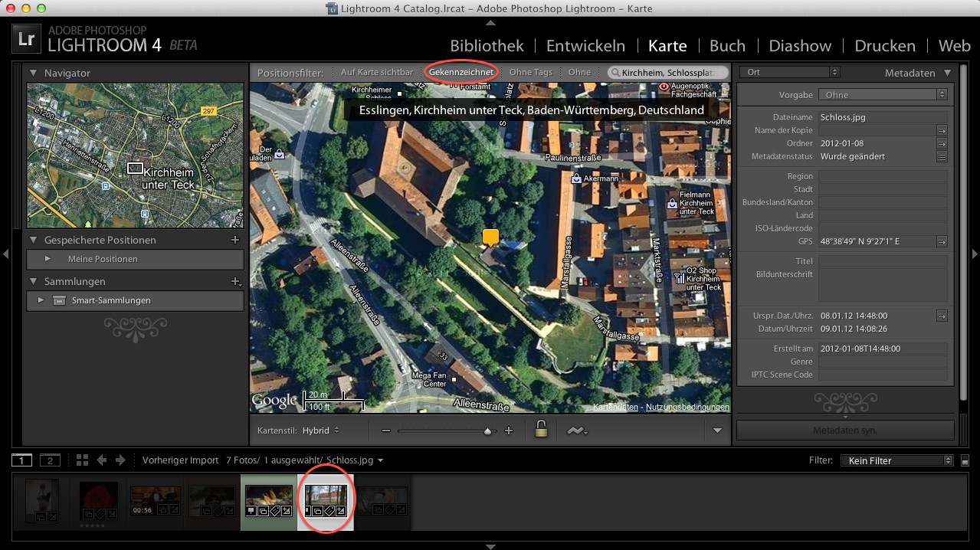Toggle the Gekennzeichnet position filter

(x=461, y=72)
